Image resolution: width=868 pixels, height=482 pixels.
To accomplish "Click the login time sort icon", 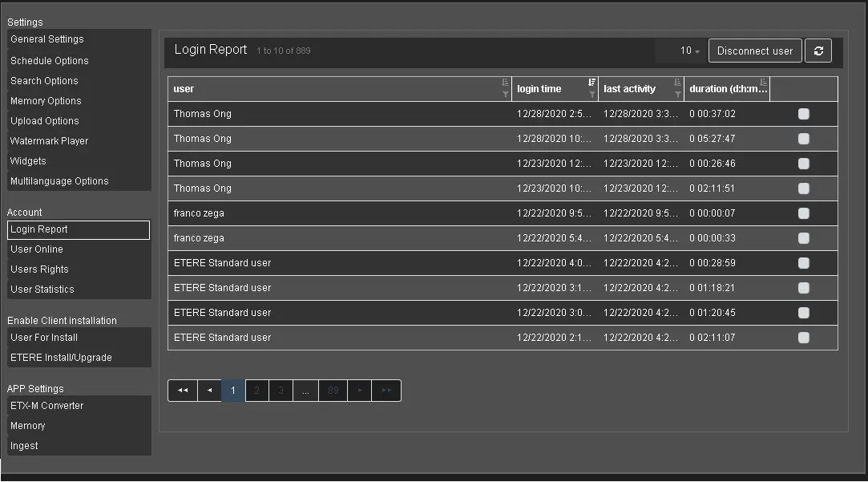I will coord(591,83).
